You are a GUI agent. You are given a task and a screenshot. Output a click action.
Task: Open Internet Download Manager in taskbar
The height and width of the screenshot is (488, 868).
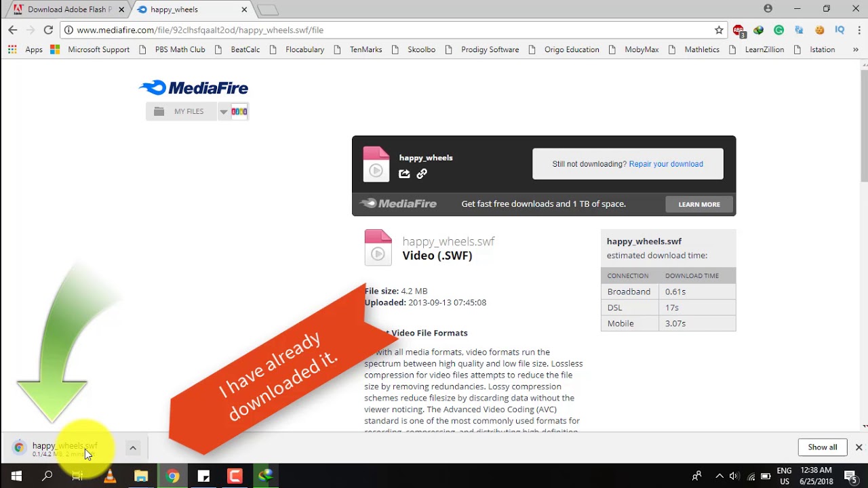[266, 476]
